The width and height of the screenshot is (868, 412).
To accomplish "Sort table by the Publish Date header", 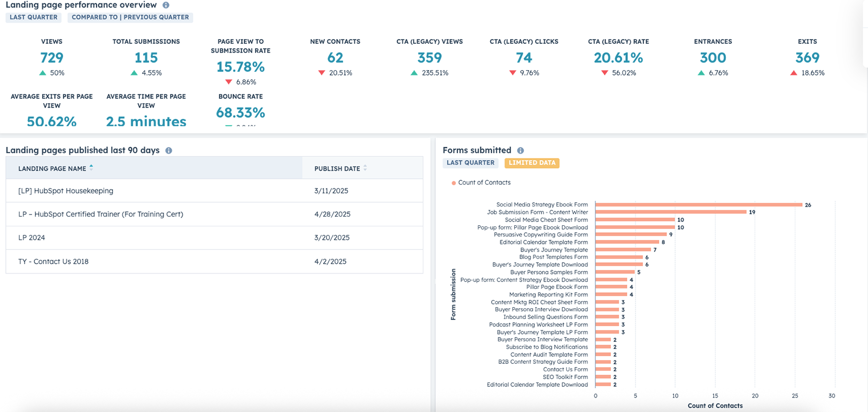I will tap(337, 169).
